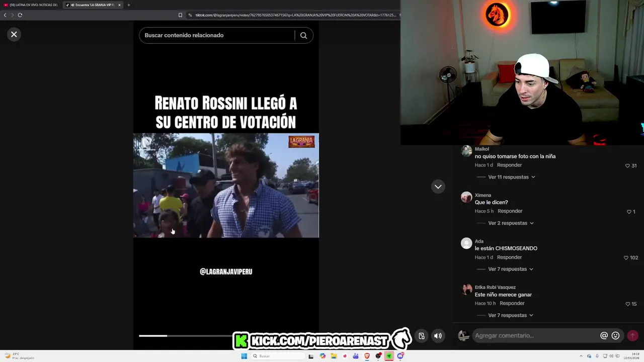The width and height of the screenshot is (644, 362).
Task: Close the TikTok browser tab
Action: pyautogui.click(x=119, y=5)
